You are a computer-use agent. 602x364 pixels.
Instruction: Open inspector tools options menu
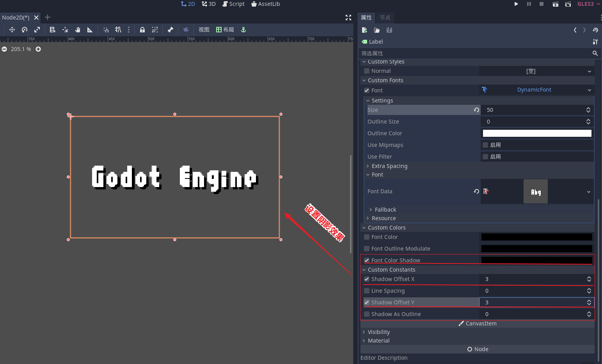[x=595, y=42]
